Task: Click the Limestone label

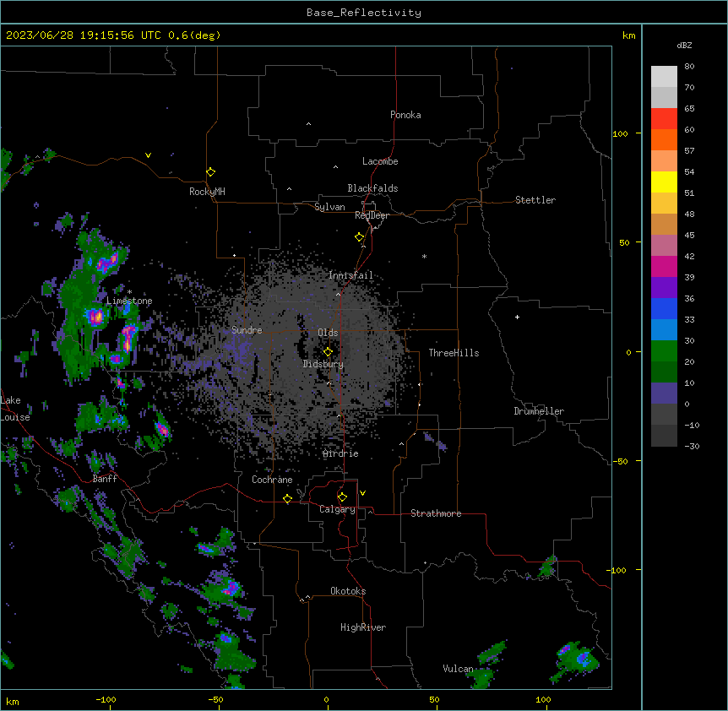Action: pyautogui.click(x=129, y=301)
